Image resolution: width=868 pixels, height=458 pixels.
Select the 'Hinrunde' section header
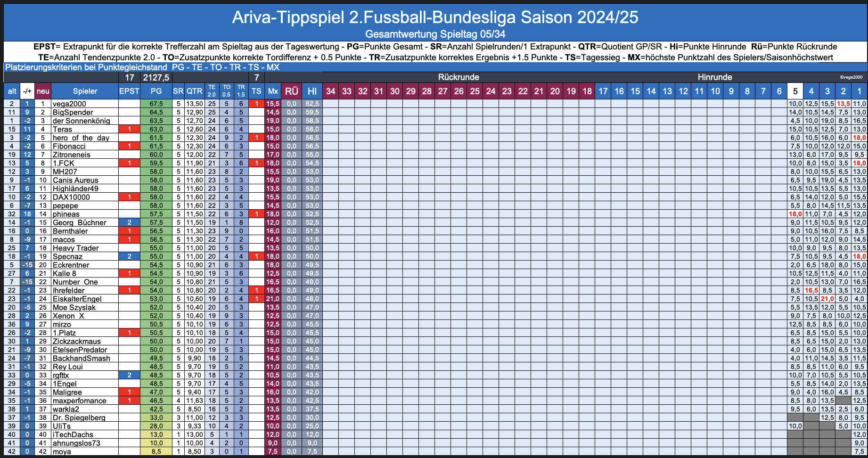[x=715, y=77]
